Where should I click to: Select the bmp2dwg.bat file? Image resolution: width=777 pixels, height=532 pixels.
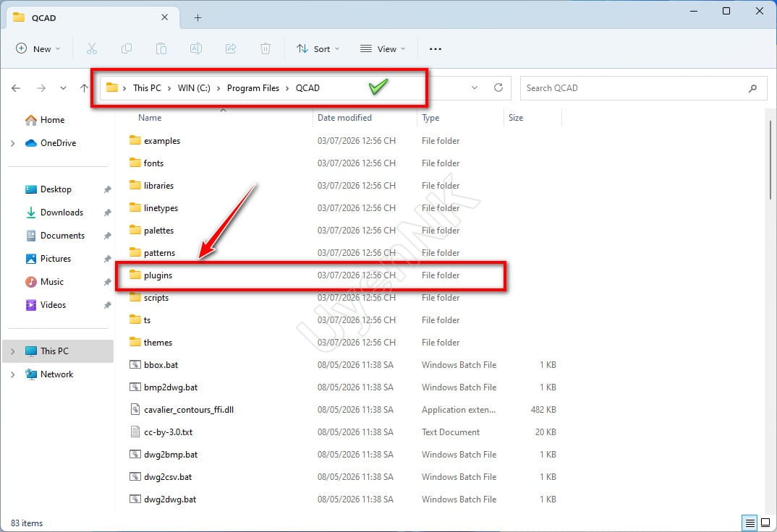point(171,387)
